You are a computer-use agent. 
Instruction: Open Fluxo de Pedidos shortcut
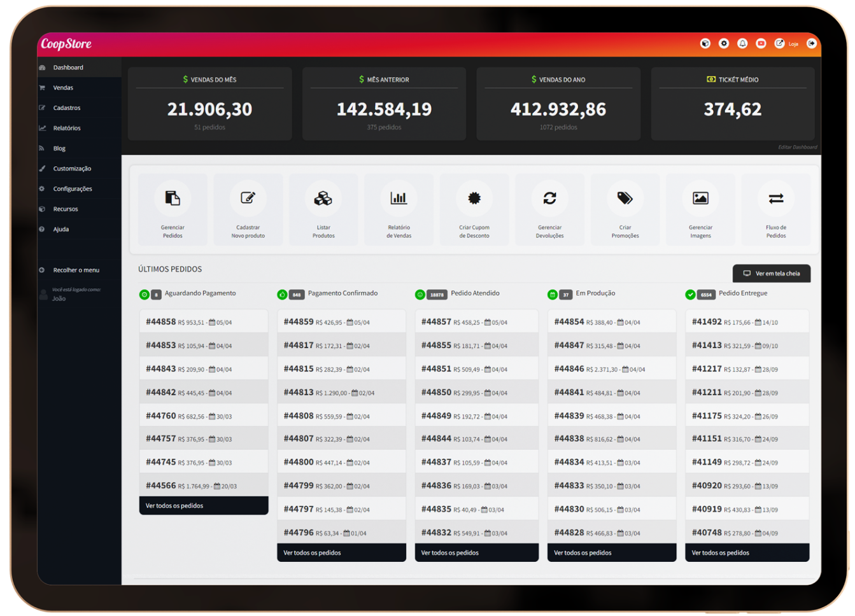click(776, 209)
